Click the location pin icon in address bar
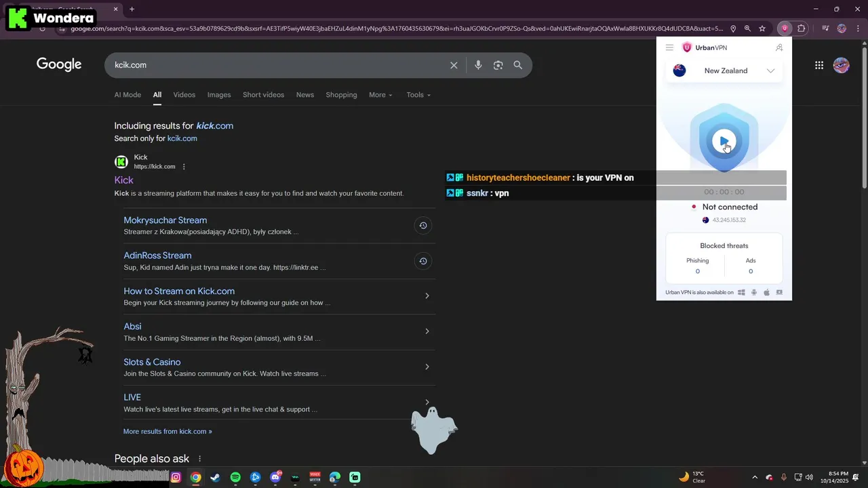Image resolution: width=868 pixels, height=488 pixels. click(733, 28)
